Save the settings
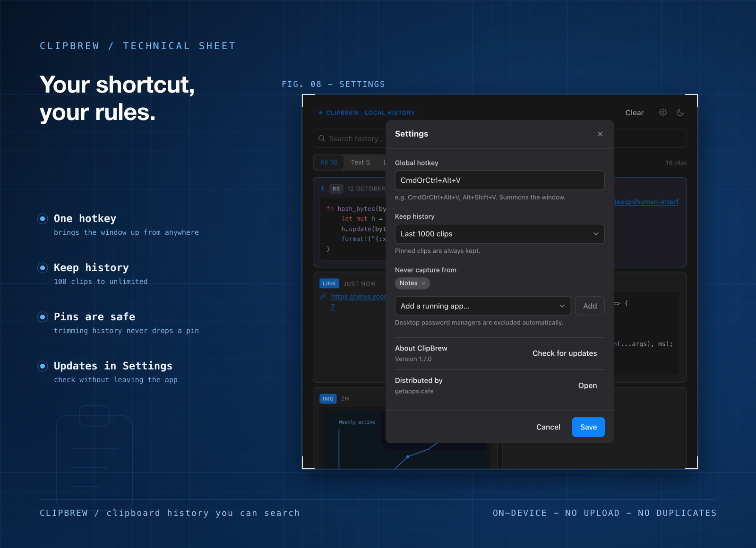This screenshot has height=548, width=756. tap(589, 427)
